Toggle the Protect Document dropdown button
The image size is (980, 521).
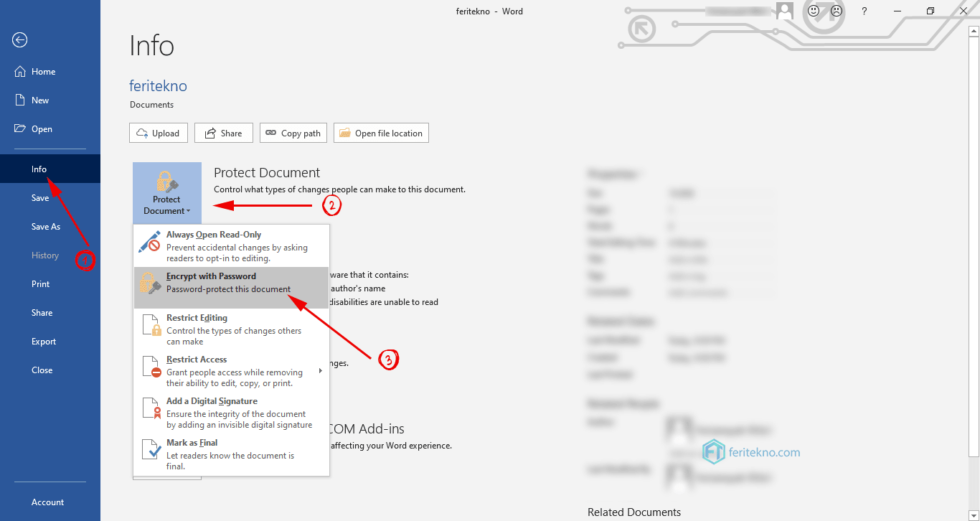167,192
